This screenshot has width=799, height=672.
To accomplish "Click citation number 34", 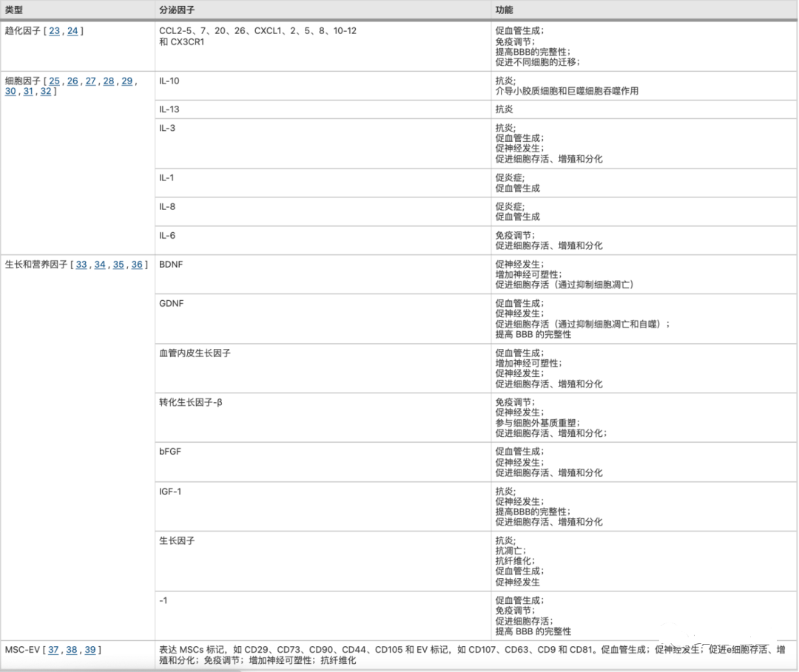I will click(100, 265).
